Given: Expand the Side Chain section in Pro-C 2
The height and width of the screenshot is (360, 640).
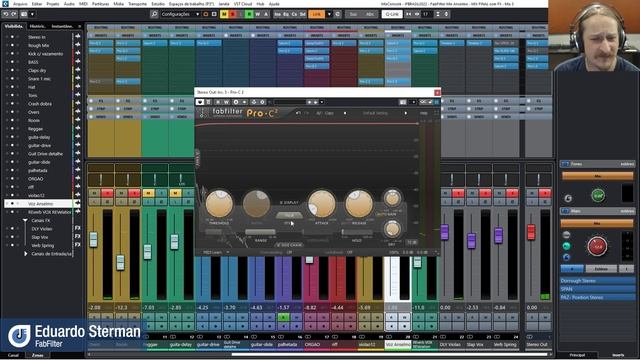Looking at the screenshot, I should tap(289, 245).
